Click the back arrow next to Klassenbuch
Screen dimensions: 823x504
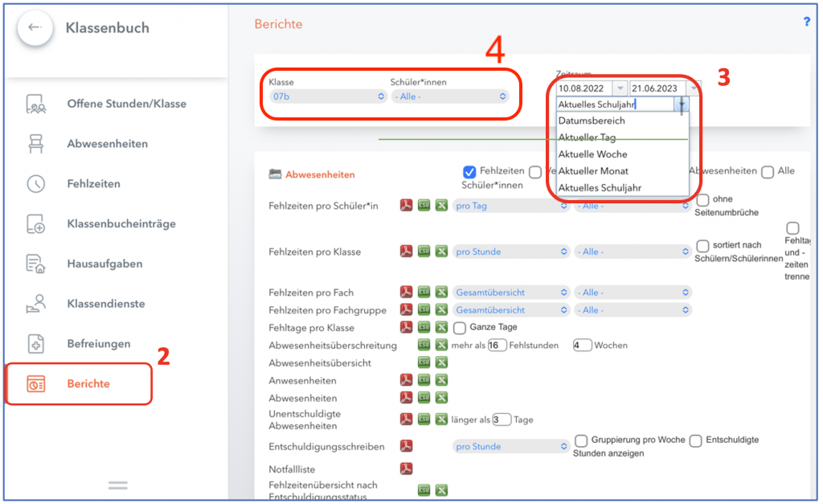[35, 28]
